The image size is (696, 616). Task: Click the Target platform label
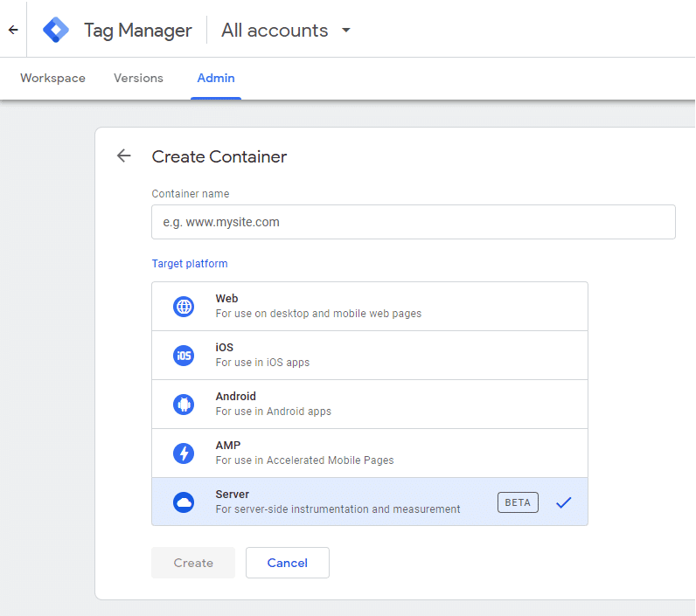[190, 263]
